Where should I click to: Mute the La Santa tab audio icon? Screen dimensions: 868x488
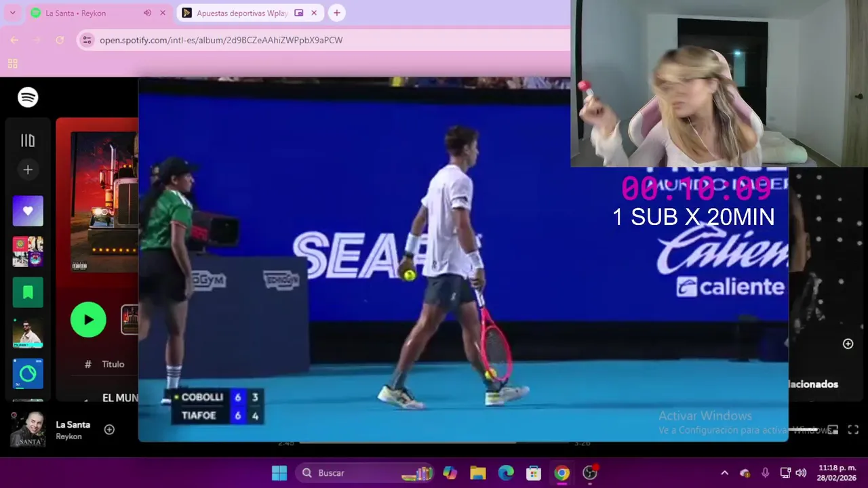pos(147,13)
